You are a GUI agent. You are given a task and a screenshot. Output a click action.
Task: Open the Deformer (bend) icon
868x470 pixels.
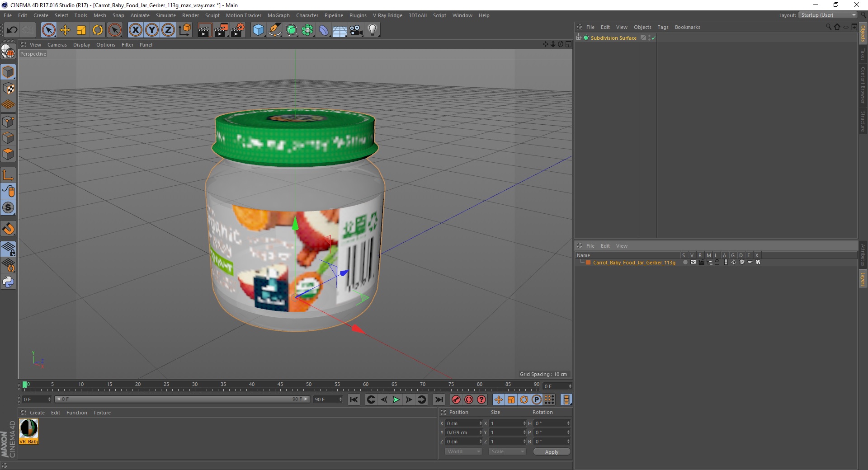click(x=324, y=30)
